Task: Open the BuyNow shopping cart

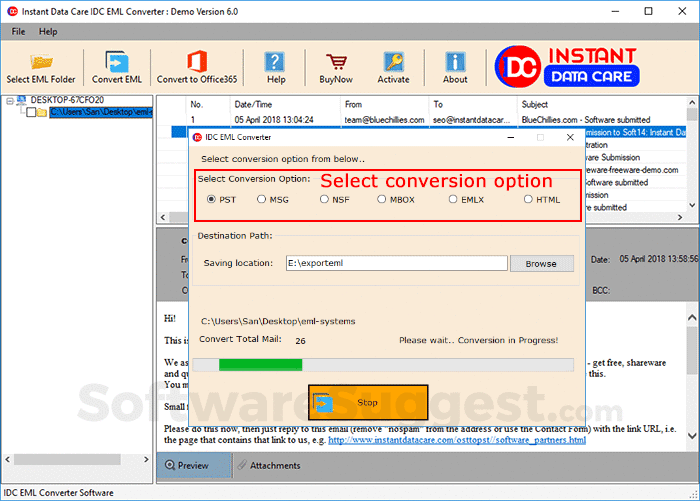Action: (x=336, y=67)
